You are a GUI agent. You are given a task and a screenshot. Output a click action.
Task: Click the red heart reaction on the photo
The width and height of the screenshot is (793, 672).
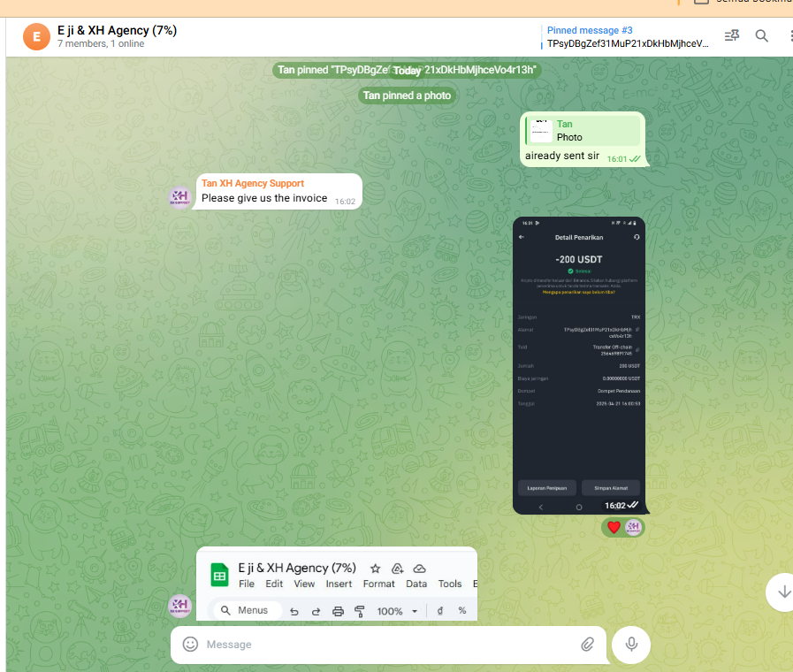[614, 527]
